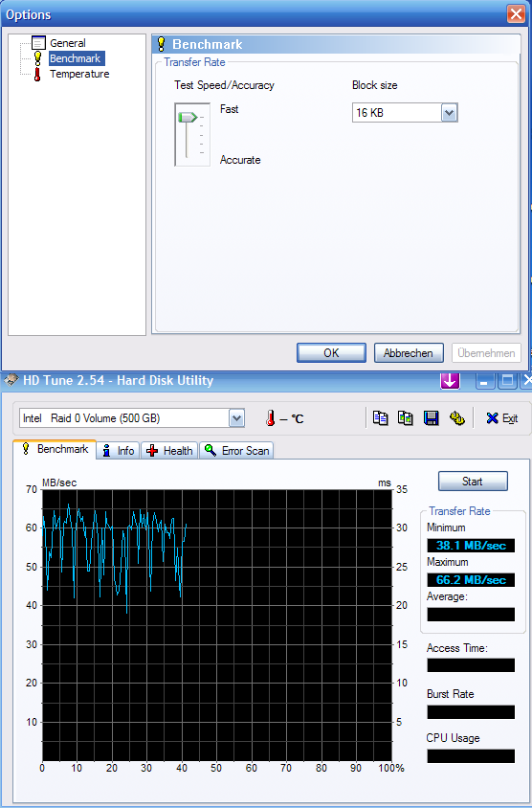
Task: Copy screenshot to clipboard icon
Action: pyautogui.click(x=406, y=418)
